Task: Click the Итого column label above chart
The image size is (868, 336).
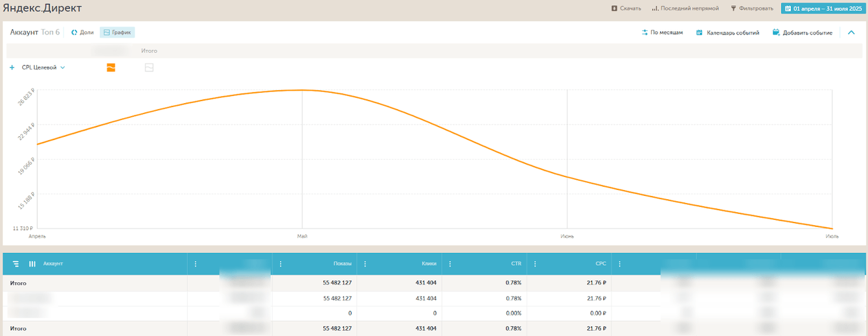Action: [x=149, y=51]
